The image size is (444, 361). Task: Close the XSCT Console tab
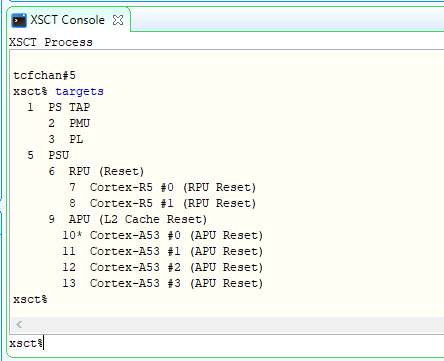click(x=118, y=20)
